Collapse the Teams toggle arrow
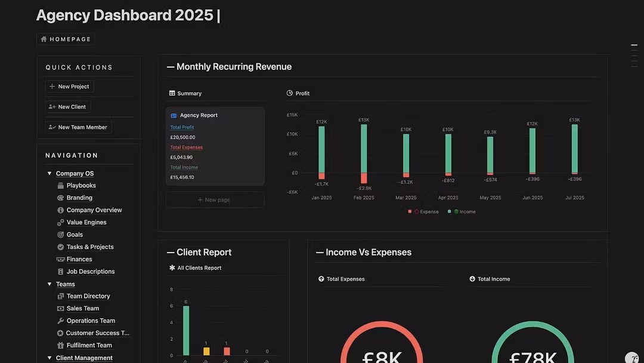 [x=49, y=284]
